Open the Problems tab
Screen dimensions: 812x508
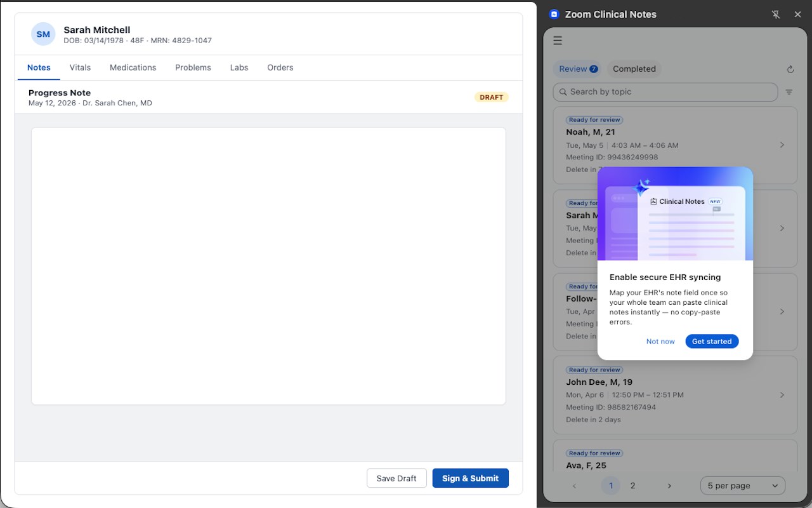(193, 67)
